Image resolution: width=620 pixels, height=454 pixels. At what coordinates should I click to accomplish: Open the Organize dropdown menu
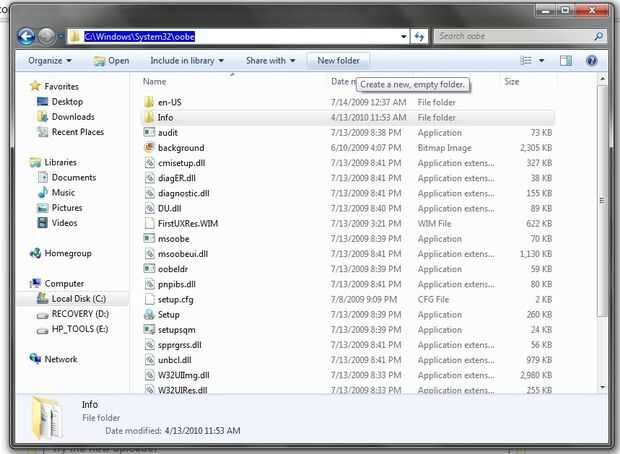[50, 61]
